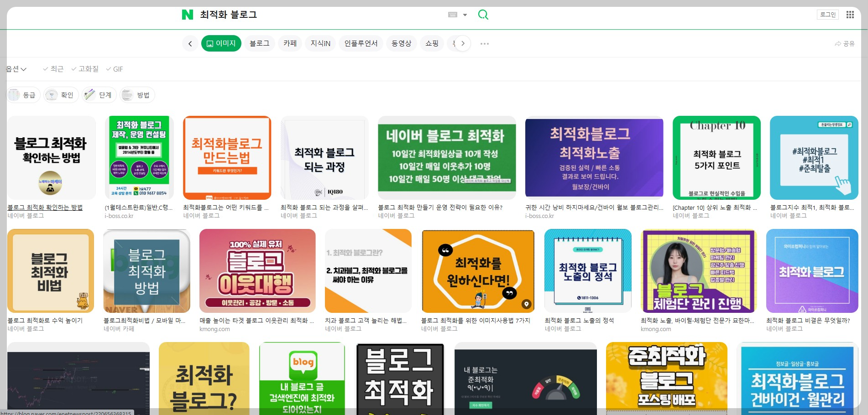Open the 쇼핑 tab
Viewport: 868px width, 415px height.
(x=432, y=43)
